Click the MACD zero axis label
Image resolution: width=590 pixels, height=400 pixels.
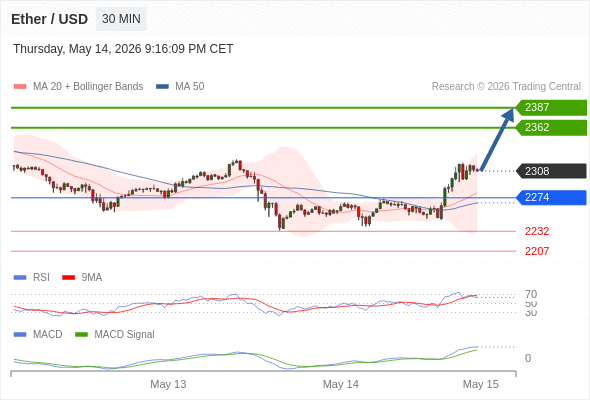pos(528,358)
